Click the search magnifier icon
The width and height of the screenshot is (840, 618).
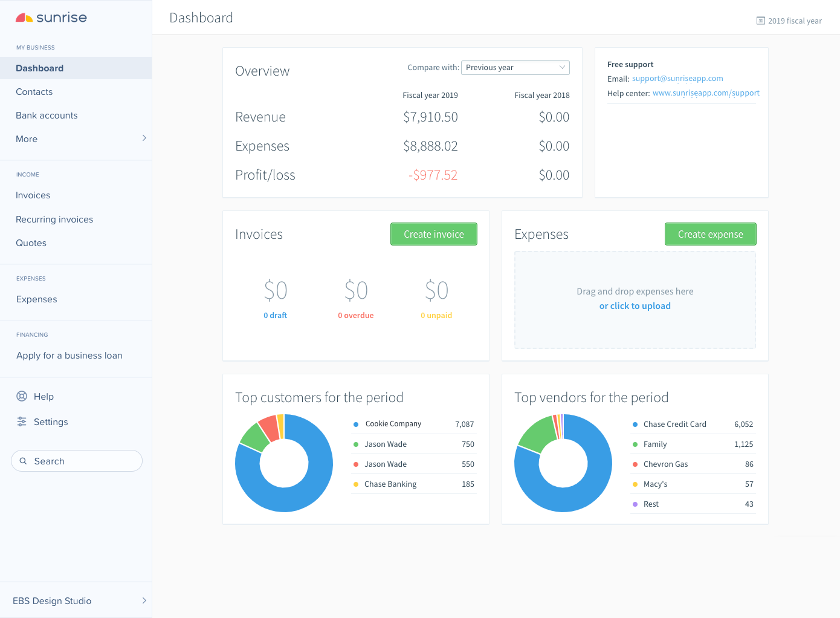pos(24,461)
